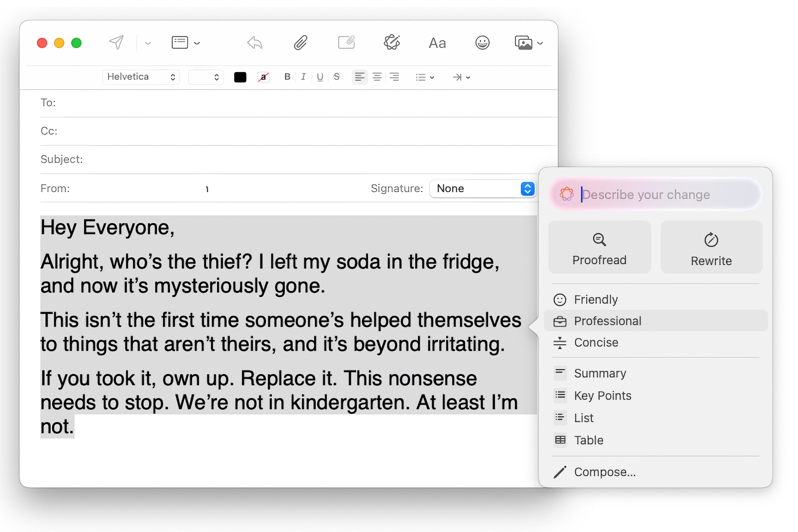Toggle underline text formatting
The width and height of the screenshot is (798, 532).
[319, 77]
